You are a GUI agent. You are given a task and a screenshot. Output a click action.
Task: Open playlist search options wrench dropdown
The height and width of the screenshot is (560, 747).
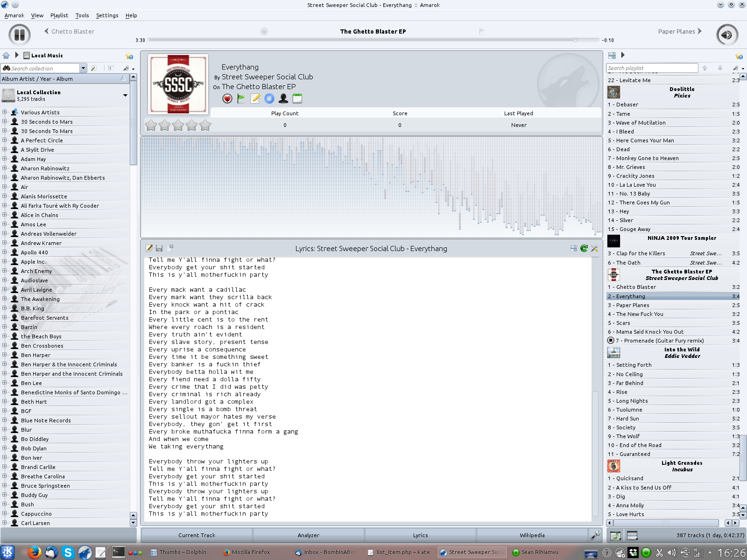click(x=738, y=68)
